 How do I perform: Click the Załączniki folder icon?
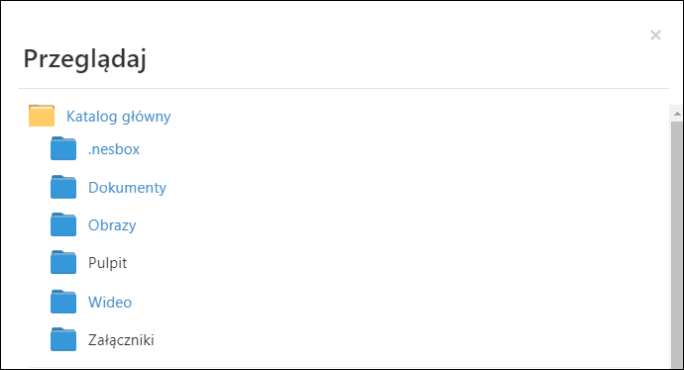coord(63,339)
